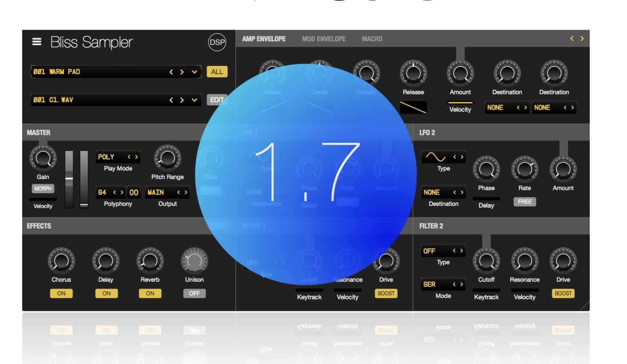Click the Master Velocity bar
Screen dimensions: 627x364
click(43, 199)
